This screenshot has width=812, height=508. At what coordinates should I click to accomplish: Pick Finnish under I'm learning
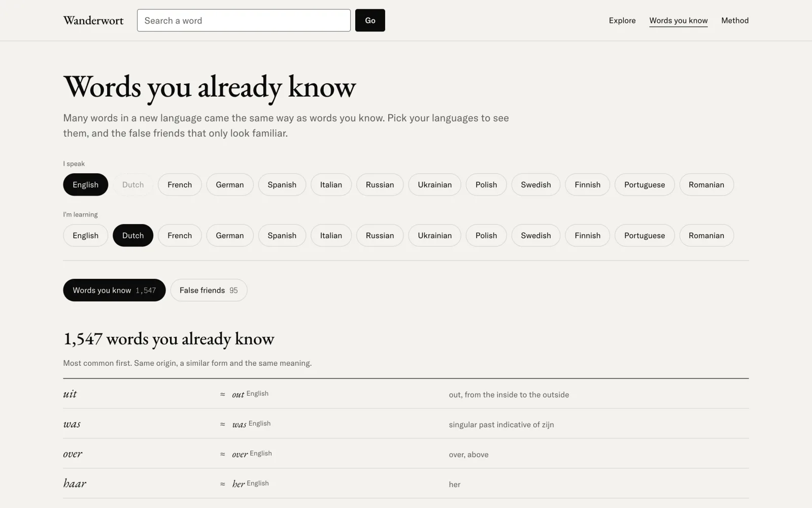click(588, 236)
